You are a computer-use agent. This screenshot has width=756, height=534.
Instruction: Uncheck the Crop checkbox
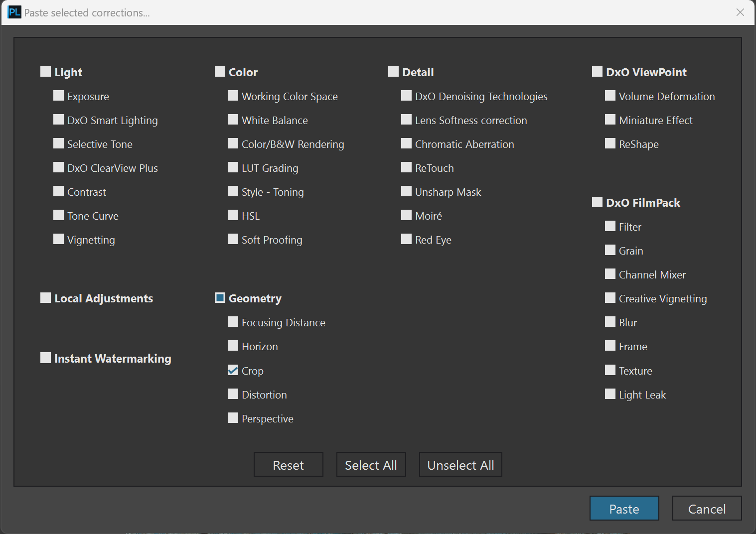pyautogui.click(x=233, y=370)
